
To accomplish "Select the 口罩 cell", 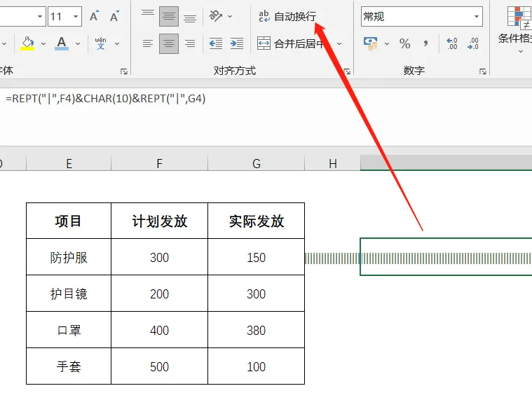I will pyautogui.click(x=69, y=330).
